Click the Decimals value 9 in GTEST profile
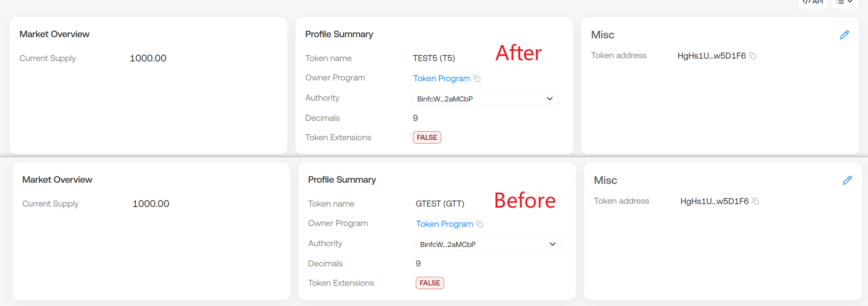 pyautogui.click(x=418, y=264)
